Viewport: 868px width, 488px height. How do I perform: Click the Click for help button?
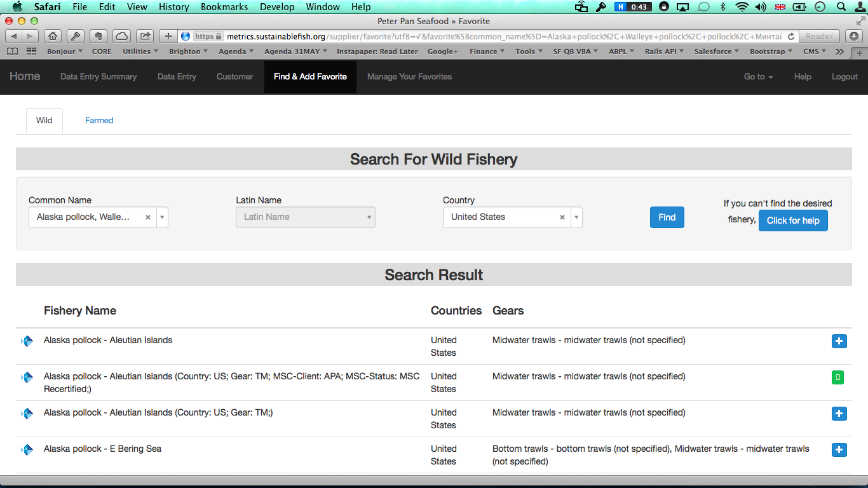[x=792, y=220]
